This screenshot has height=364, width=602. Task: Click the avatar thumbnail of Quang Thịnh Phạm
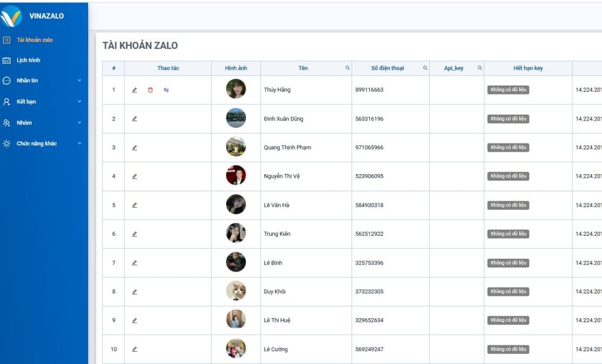[x=236, y=147]
